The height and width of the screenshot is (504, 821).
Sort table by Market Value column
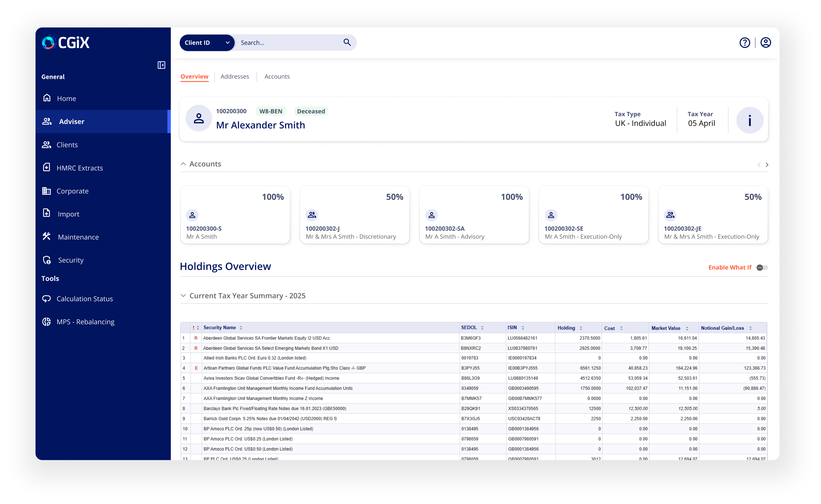coord(687,328)
